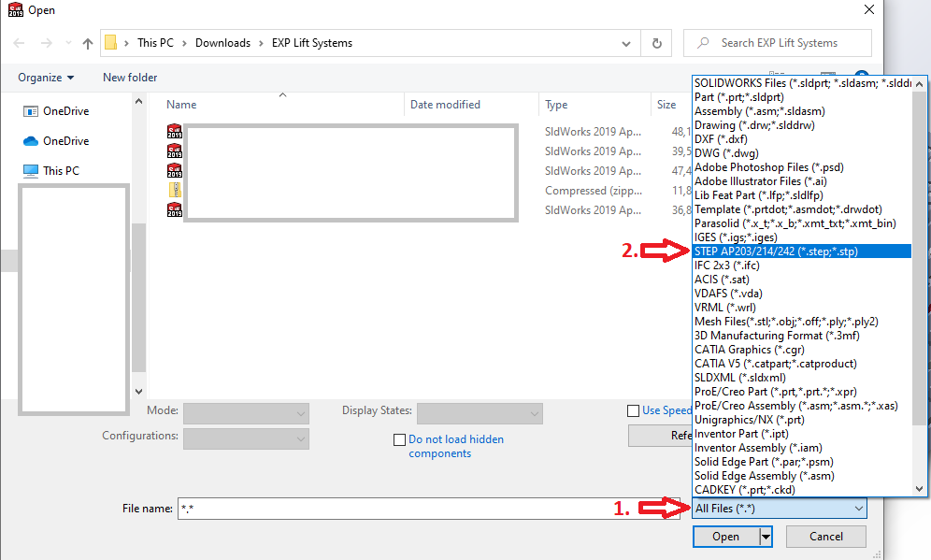This screenshot has height=560, width=931.
Task: Click the New folder button
Action: [130, 78]
